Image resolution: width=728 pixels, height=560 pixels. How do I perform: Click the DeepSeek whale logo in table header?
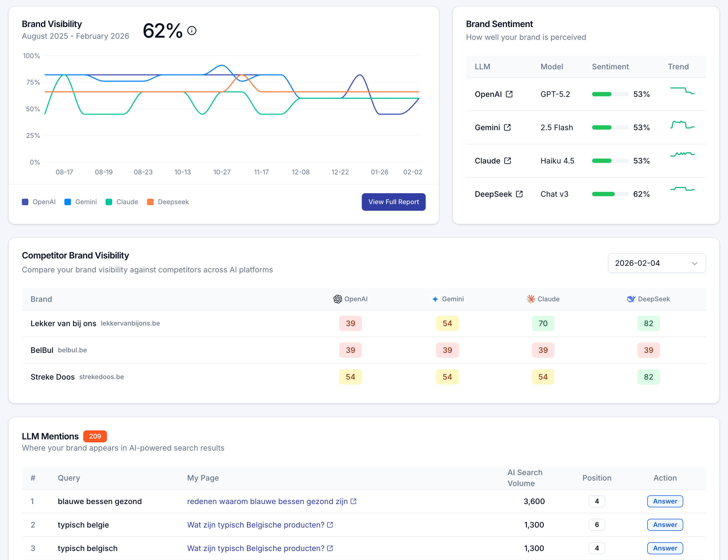631,299
